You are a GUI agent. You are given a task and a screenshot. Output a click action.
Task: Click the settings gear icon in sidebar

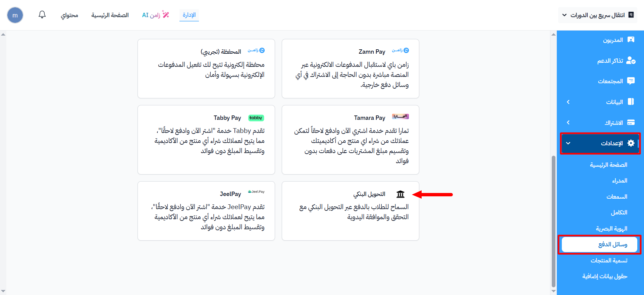(631, 143)
